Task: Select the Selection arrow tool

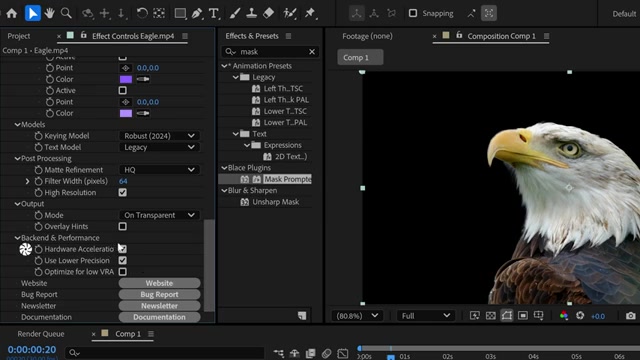Action: click(33, 13)
